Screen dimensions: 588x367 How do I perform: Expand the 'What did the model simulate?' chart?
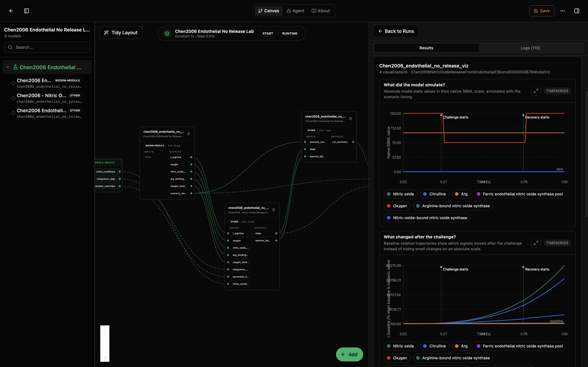click(x=536, y=91)
